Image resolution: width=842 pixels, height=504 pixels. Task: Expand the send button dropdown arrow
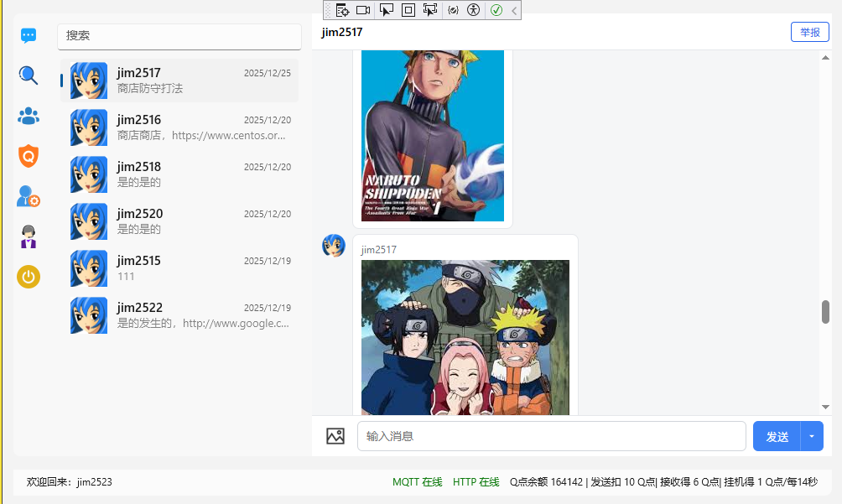point(813,436)
